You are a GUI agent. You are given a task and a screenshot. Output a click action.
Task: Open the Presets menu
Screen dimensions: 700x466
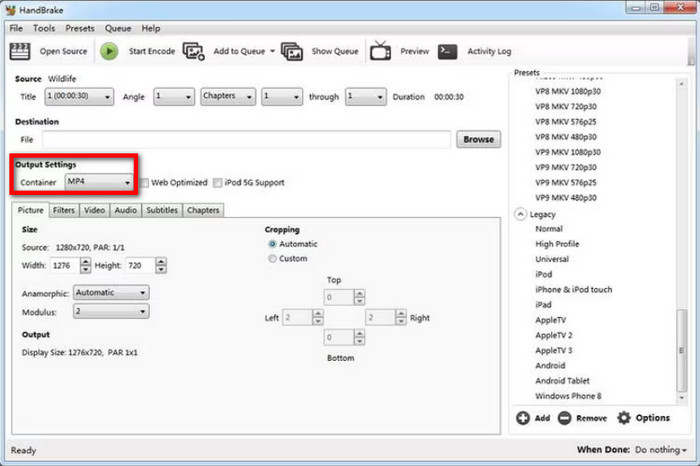(80, 29)
